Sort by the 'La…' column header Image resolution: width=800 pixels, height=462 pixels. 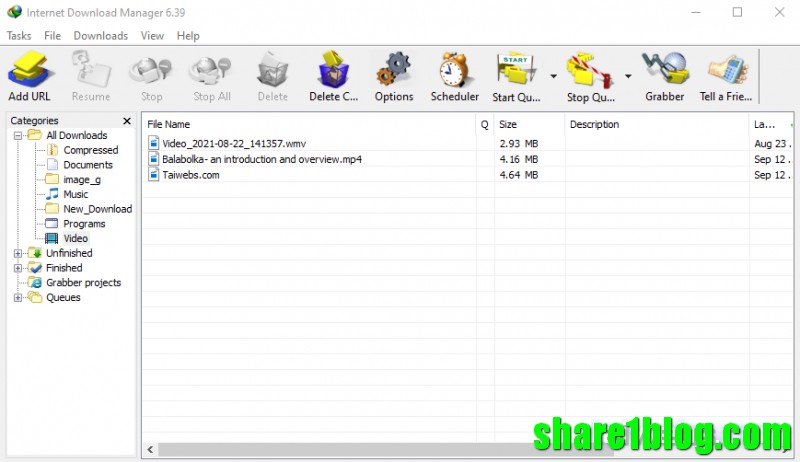(x=770, y=124)
